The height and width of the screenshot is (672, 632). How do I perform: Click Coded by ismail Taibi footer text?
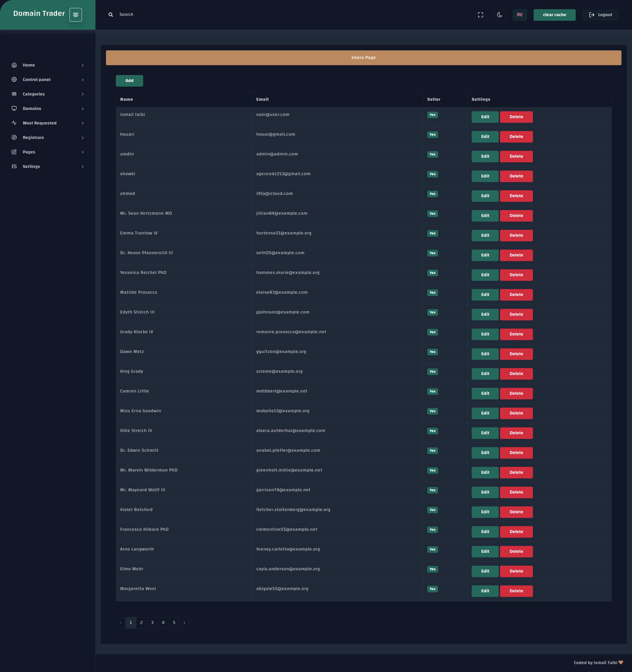click(595, 662)
